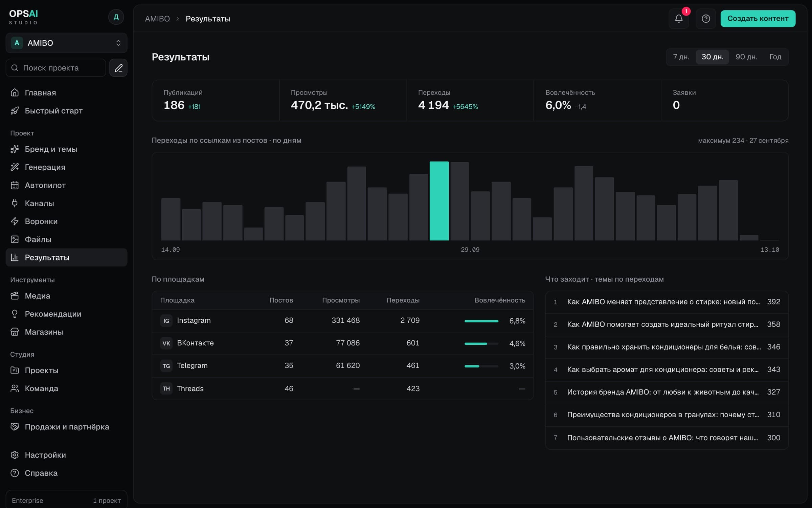Switch period to Год

pos(775,57)
